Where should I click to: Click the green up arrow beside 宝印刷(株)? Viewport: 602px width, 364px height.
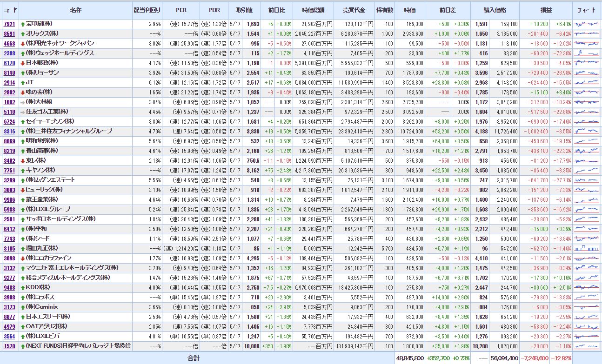[23, 24]
